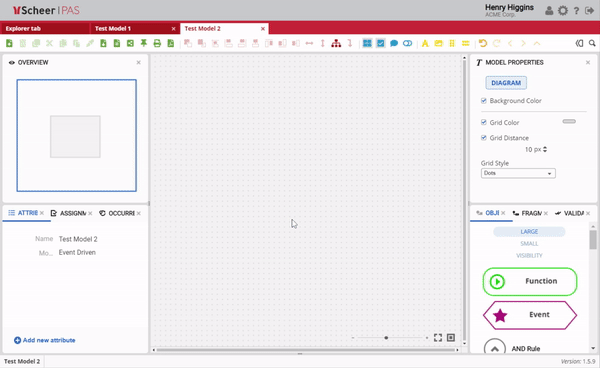Image resolution: width=600 pixels, height=368 pixels.
Task: Open the Explorer tab
Action: coord(23,28)
